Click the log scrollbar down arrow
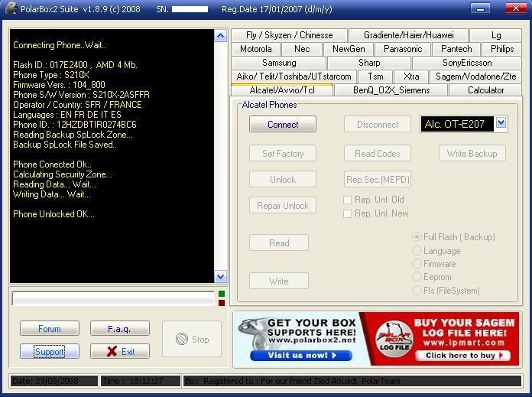 point(221,276)
